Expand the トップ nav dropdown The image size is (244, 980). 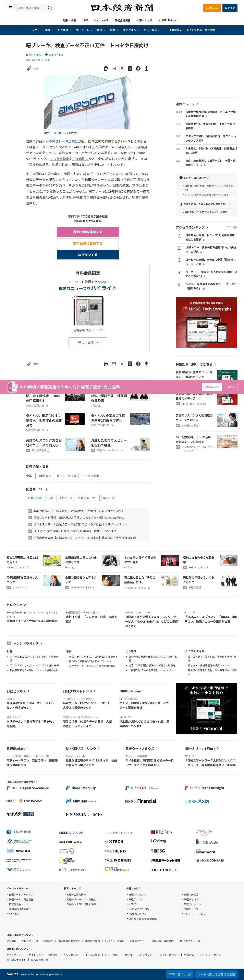35,30
